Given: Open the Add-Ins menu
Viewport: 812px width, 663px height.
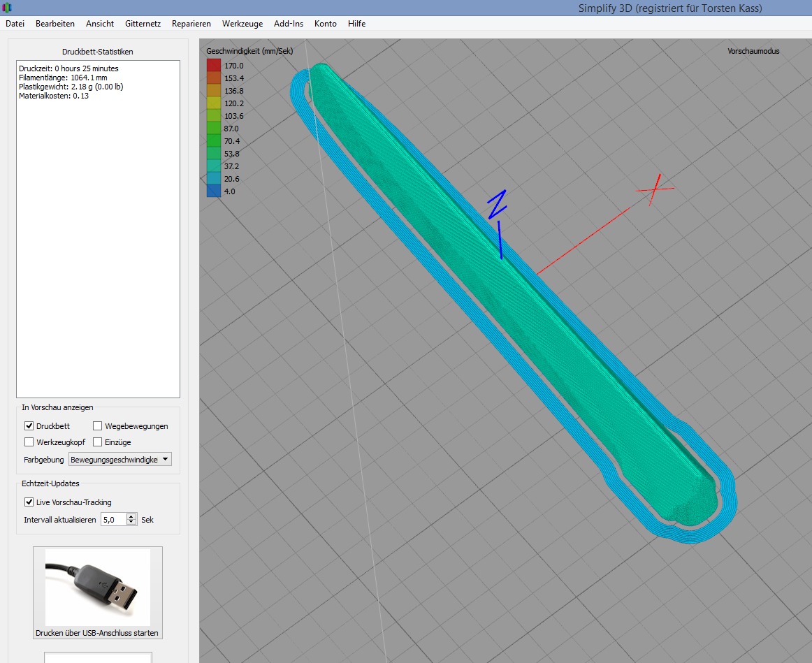Looking at the screenshot, I should tap(289, 24).
